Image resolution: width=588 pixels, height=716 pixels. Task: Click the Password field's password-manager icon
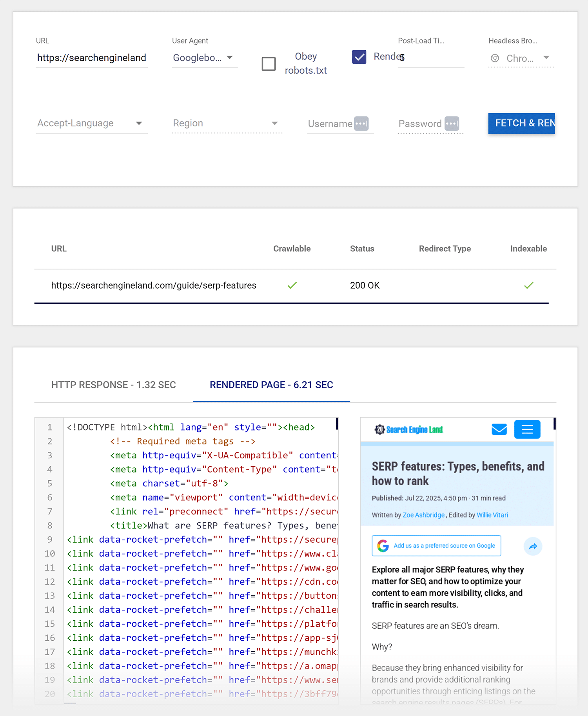452,124
